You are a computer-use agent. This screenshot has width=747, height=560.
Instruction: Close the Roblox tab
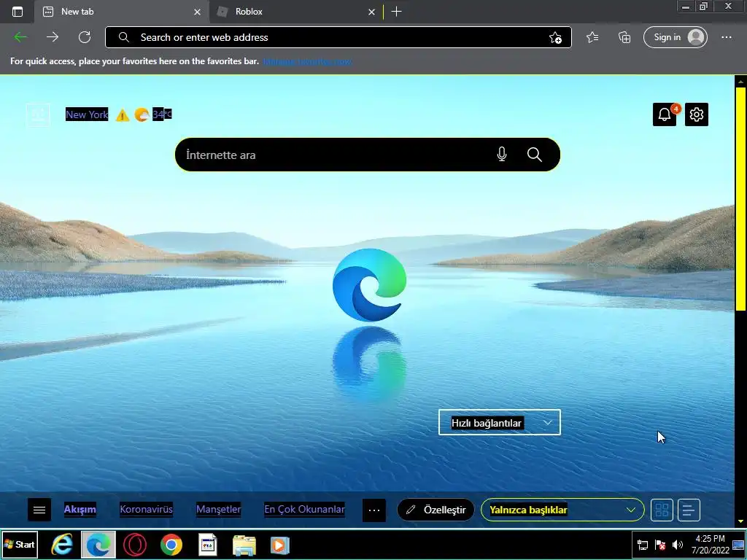pos(371,12)
